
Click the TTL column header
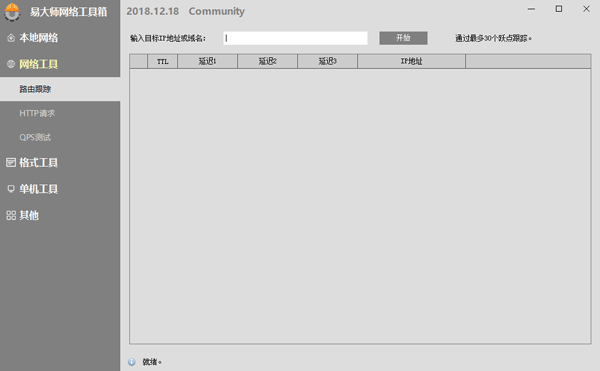click(x=163, y=61)
